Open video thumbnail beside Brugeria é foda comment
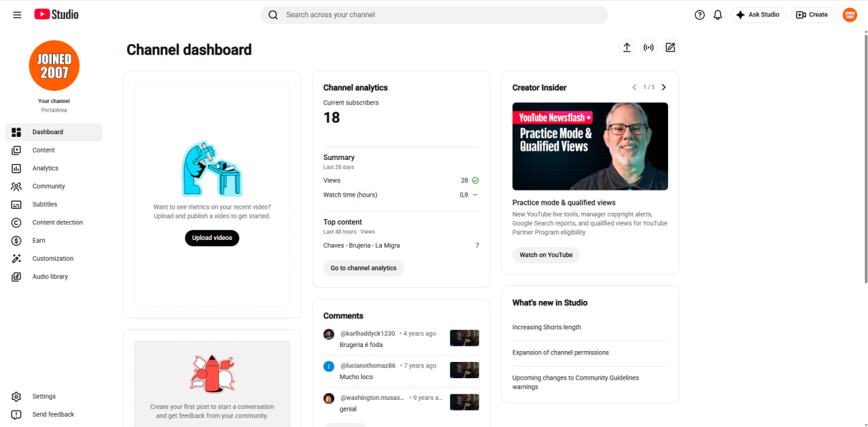 tap(465, 338)
